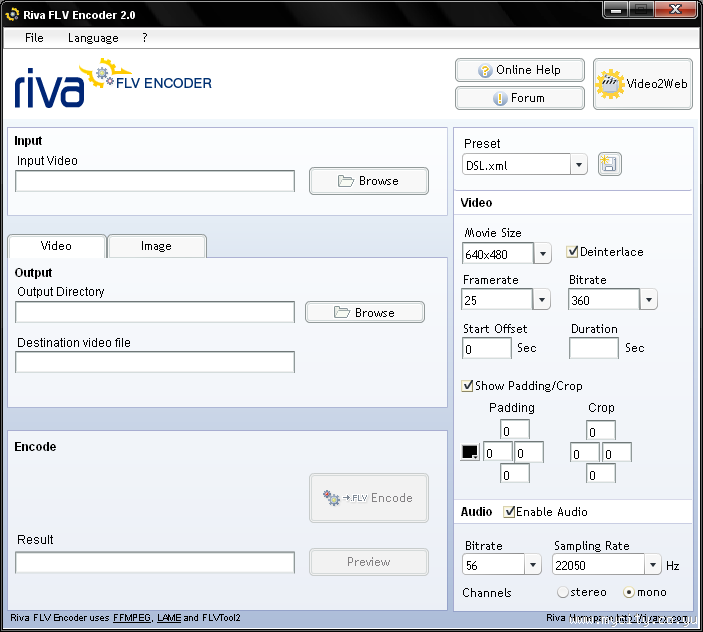
Task: Toggle Show Padding/Crop checkbox
Action: [x=467, y=385]
